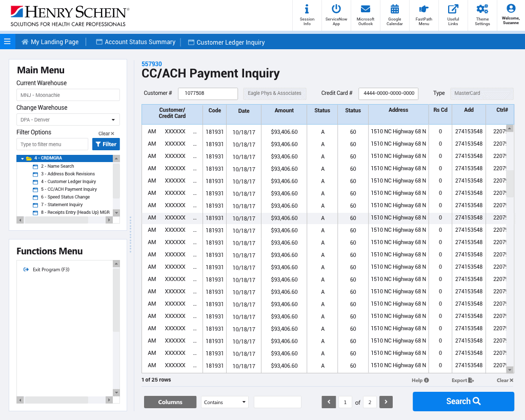Select 8 - Receipts Entry (Heads Up) MGR
This screenshot has width=525, height=420.
click(x=75, y=212)
